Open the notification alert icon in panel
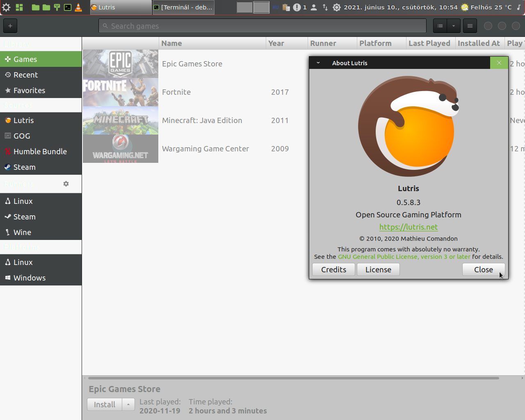The height and width of the screenshot is (420, 525). tap(297, 7)
